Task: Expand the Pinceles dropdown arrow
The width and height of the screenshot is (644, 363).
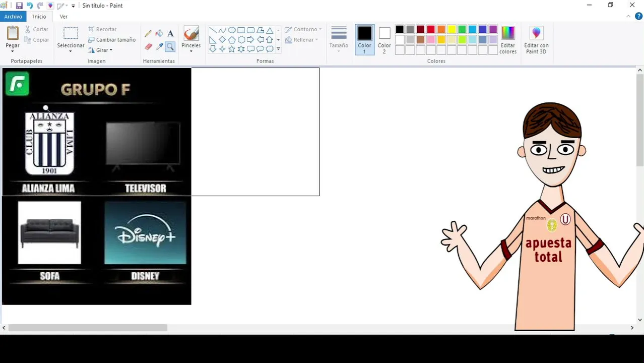Action: (x=191, y=51)
